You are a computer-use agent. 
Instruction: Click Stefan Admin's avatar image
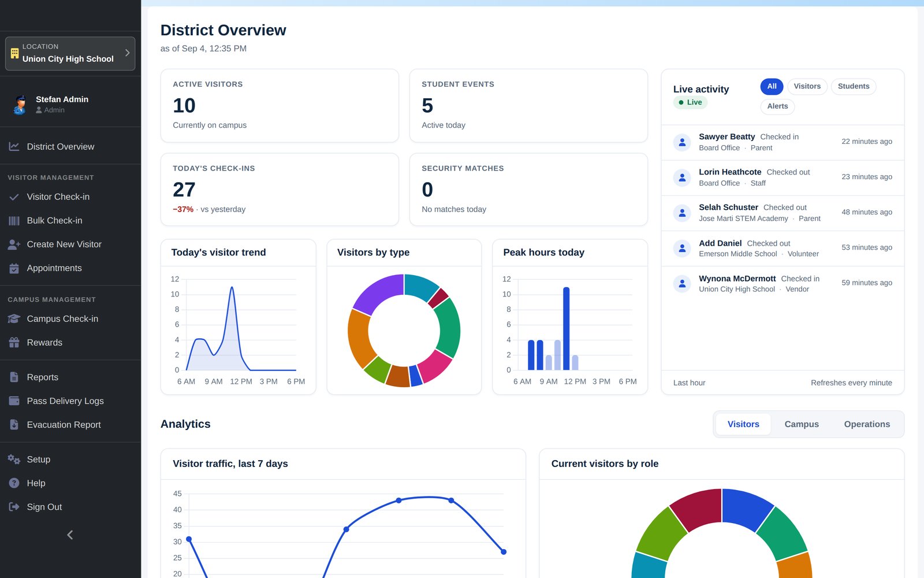(20, 105)
